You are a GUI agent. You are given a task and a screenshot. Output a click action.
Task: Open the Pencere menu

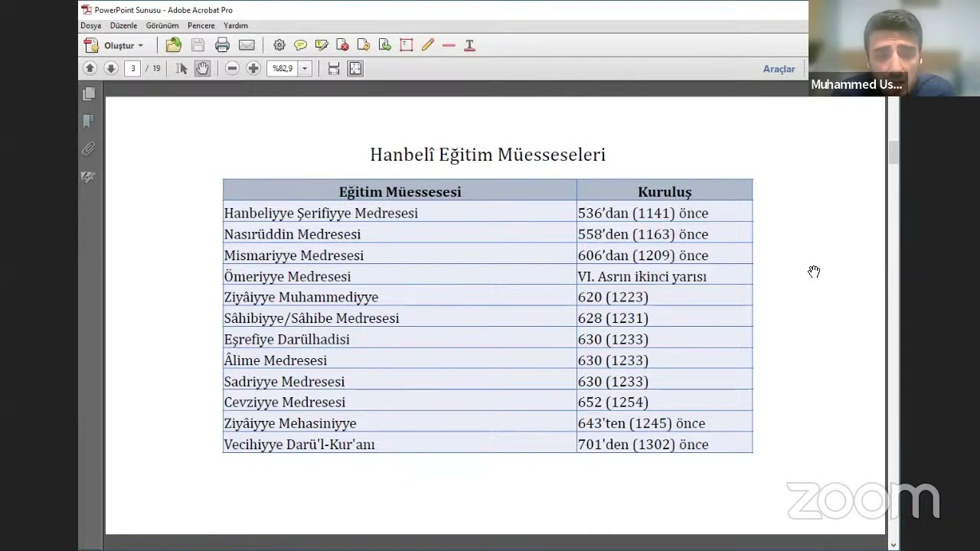(201, 25)
